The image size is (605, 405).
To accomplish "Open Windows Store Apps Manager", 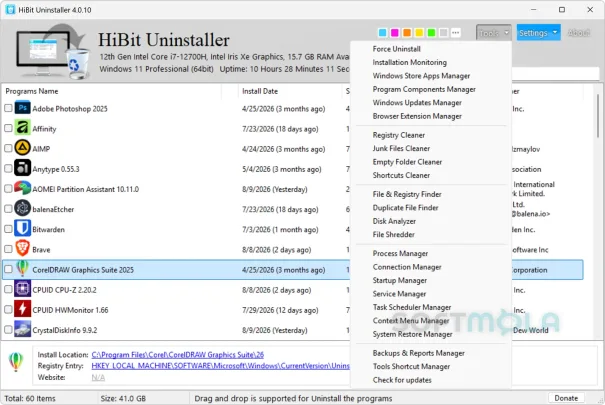I will pyautogui.click(x=421, y=76).
